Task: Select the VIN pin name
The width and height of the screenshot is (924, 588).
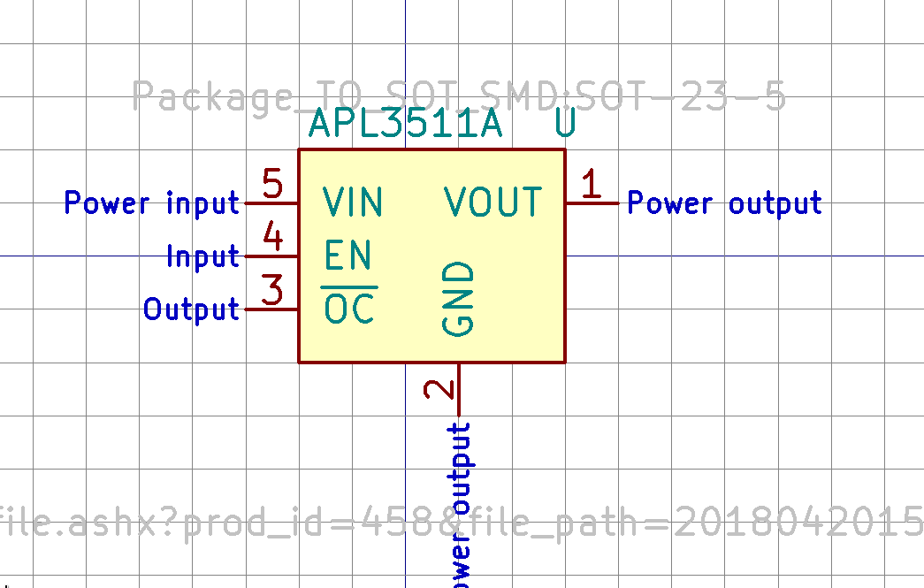Action: coord(353,202)
